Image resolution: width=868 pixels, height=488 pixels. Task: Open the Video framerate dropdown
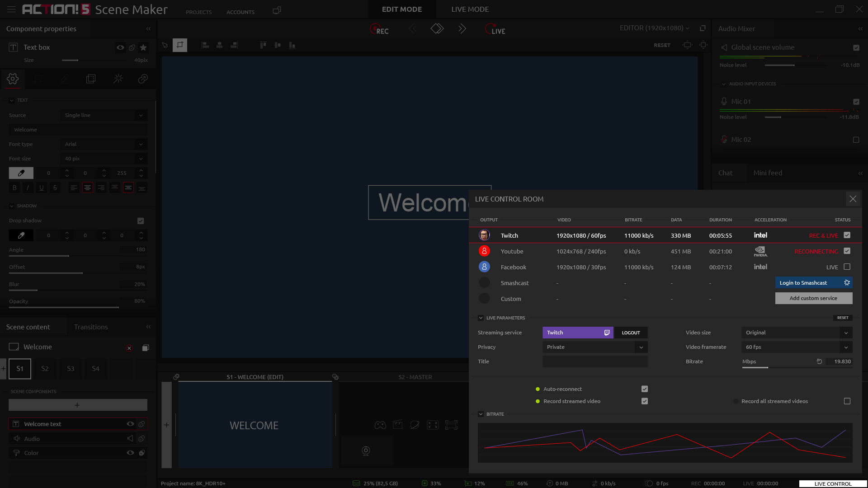coord(797,347)
